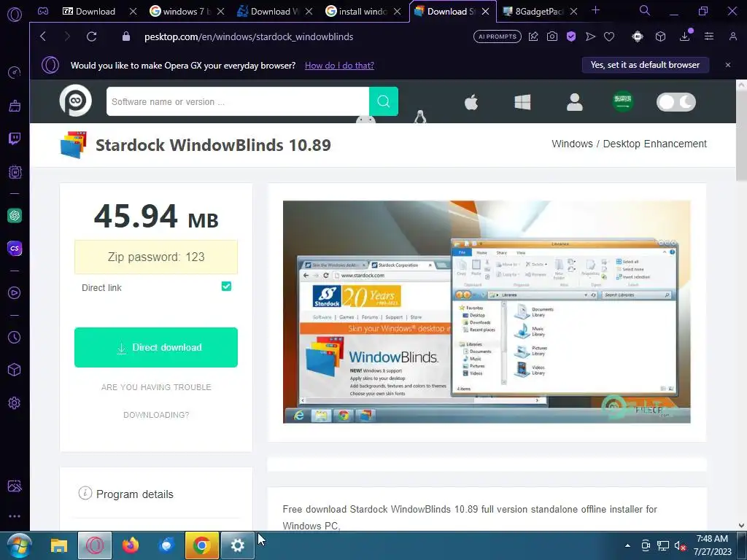Select the Windows category icon
The image size is (747, 560).
coord(522,102)
